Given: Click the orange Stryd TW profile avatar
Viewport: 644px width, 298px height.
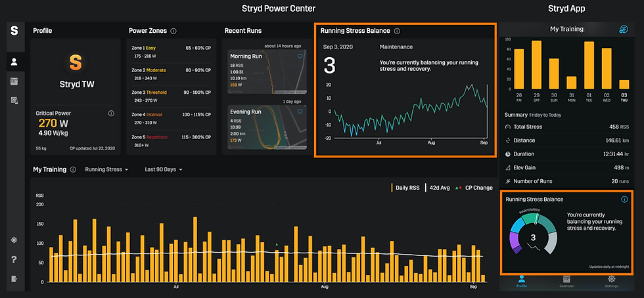Looking at the screenshot, I should [75, 62].
